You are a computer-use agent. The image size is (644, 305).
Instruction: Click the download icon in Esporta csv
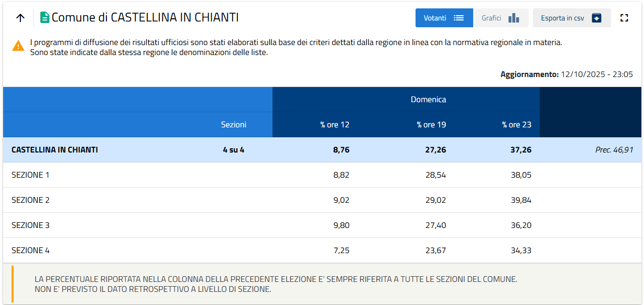click(596, 18)
